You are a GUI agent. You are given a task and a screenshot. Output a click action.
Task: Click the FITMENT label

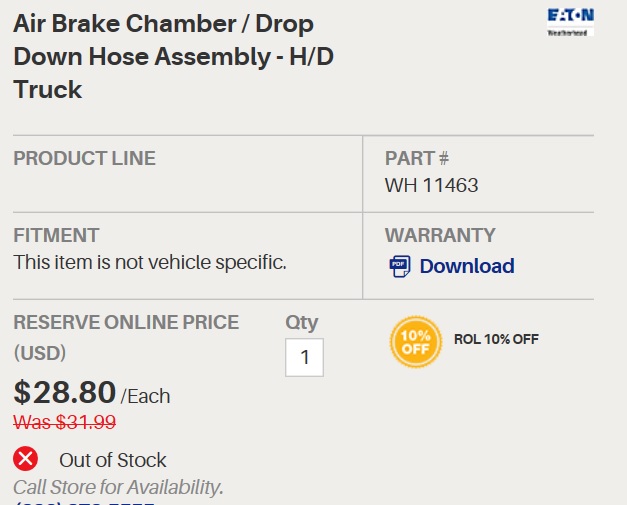[x=56, y=235]
